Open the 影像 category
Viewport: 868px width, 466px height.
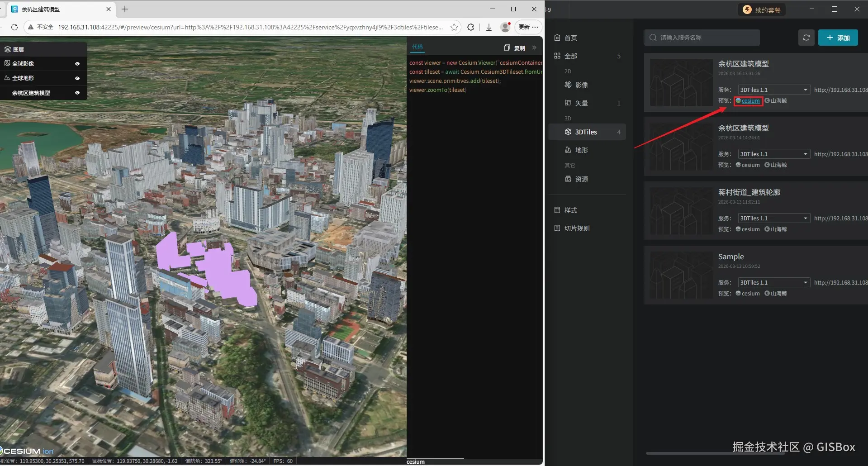(587, 85)
